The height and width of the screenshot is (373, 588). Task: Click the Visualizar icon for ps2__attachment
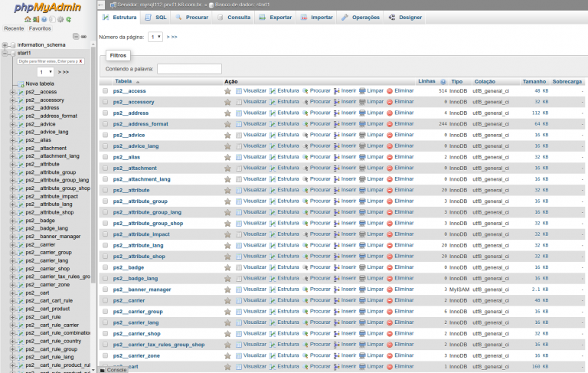239,168
